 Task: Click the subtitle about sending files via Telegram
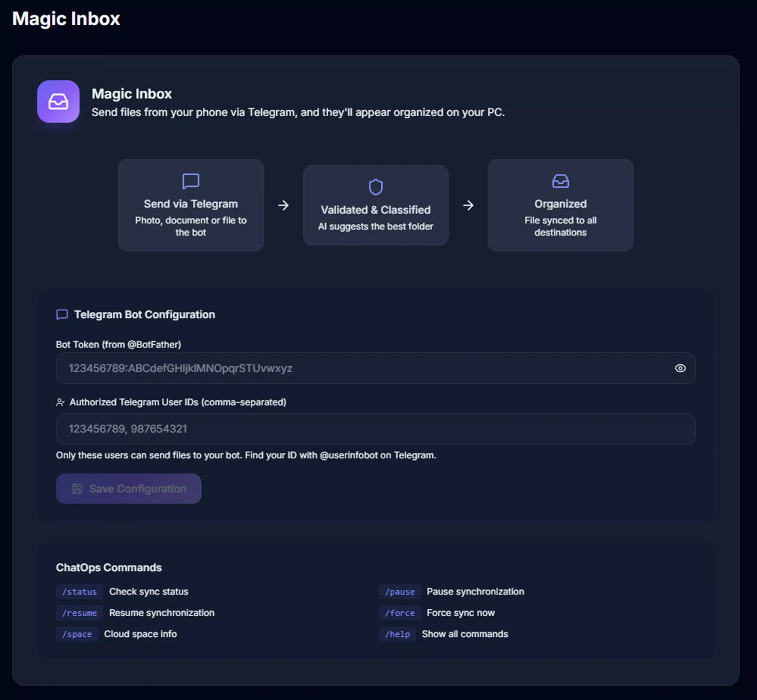(298, 112)
